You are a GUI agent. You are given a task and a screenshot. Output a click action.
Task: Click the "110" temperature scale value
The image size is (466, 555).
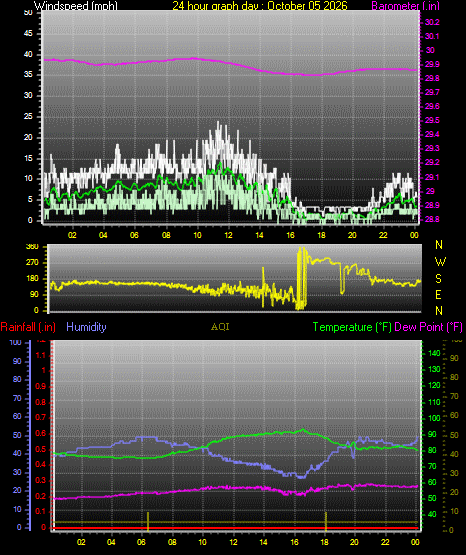(x=435, y=402)
